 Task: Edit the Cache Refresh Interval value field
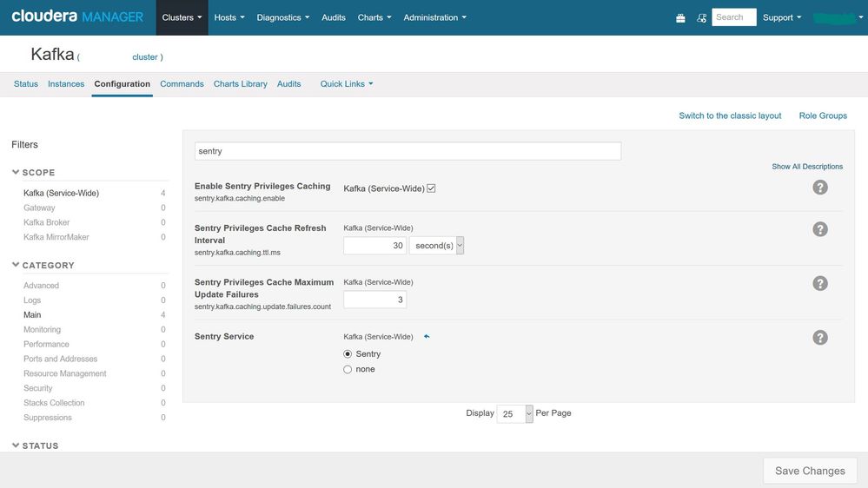374,246
